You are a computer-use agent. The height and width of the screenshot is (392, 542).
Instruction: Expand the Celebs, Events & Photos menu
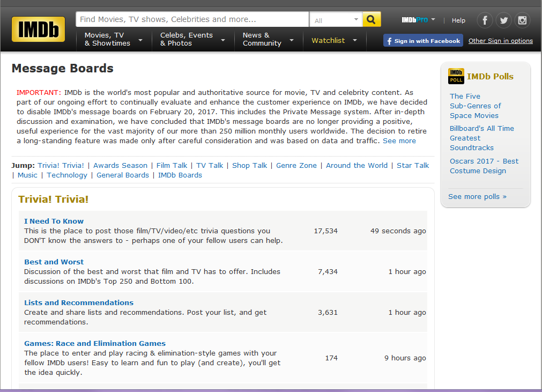[192, 39]
